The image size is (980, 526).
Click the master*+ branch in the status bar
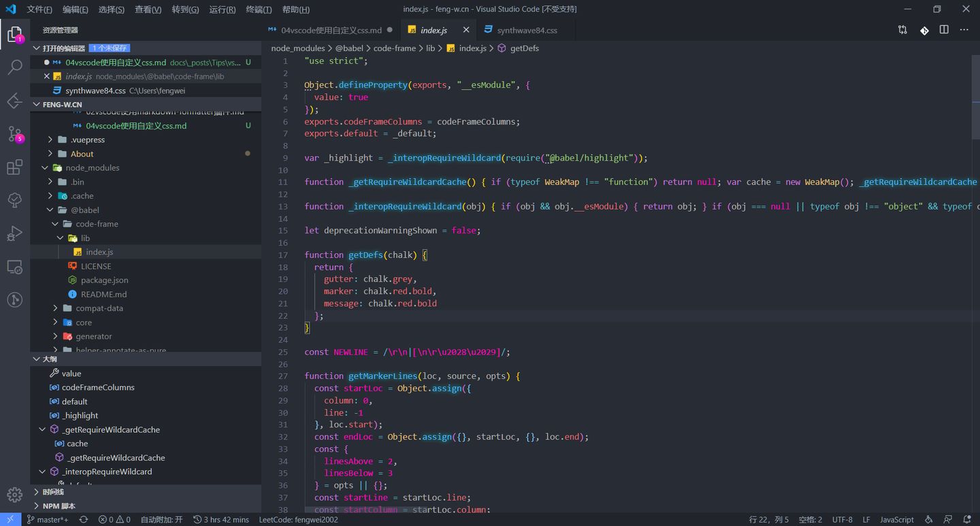pyautogui.click(x=48, y=519)
